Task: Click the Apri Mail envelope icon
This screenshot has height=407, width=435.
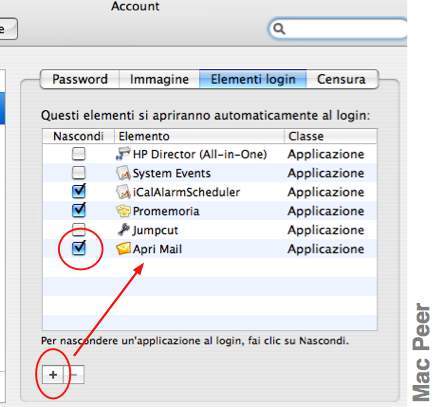Action: tap(123, 249)
